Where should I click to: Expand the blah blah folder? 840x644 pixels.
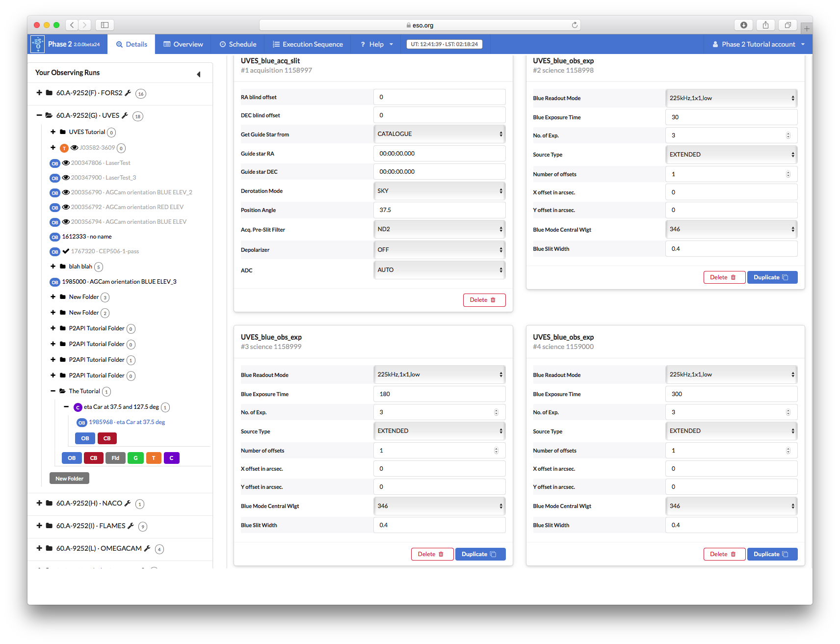click(x=53, y=266)
